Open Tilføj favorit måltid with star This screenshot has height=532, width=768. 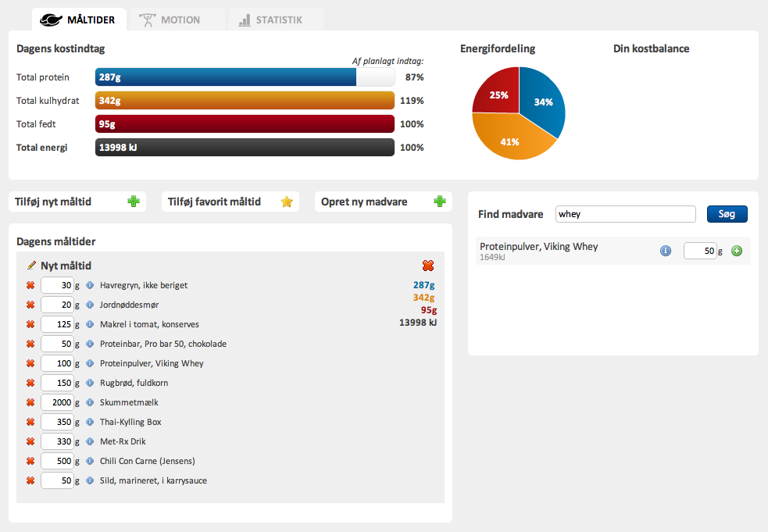[230, 202]
